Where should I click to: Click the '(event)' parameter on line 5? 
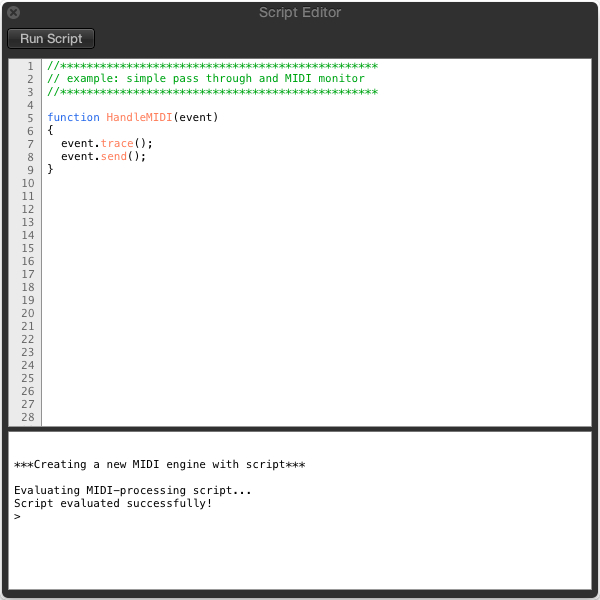tap(196, 117)
